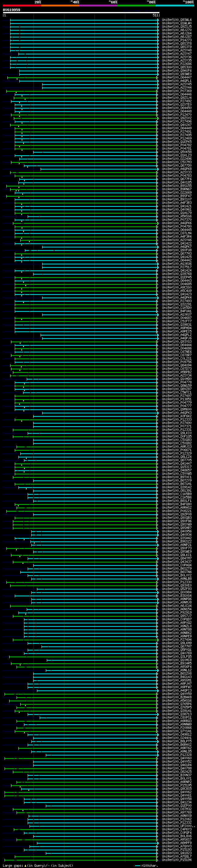Click label UniRef100_A4QPJ6

(x=176, y=338)
